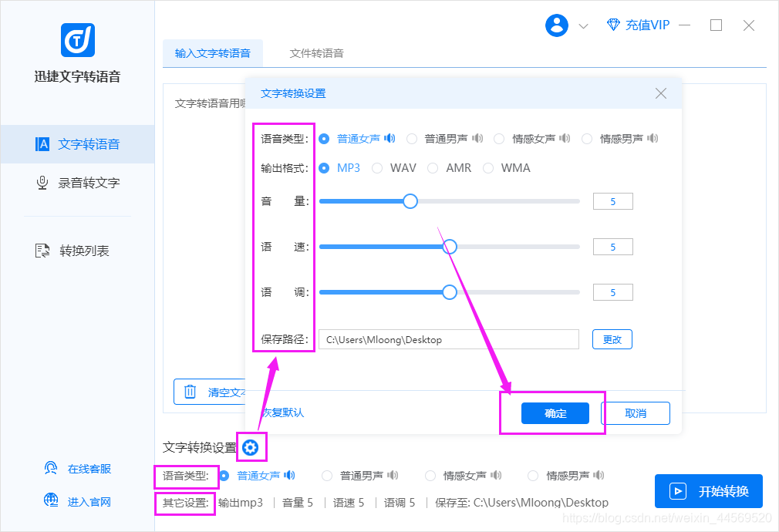Screen dimensions: 779x532
Task: Select bottom 普通女声 radio button
Action: tap(224, 476)
